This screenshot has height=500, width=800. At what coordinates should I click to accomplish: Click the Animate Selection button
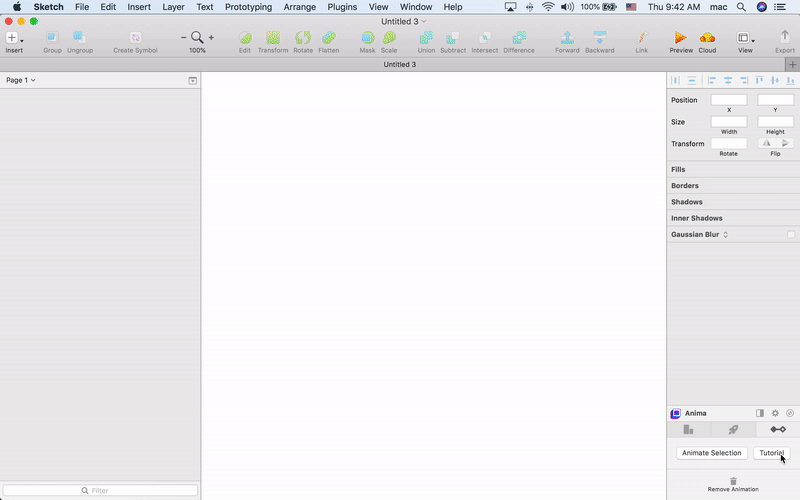(711, 453)
